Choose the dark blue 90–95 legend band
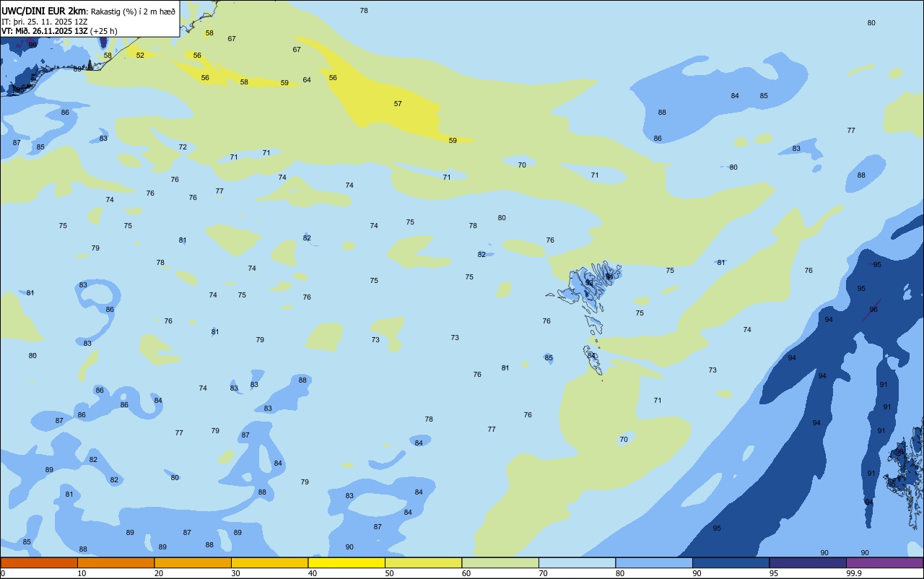Image resolution: width=924 pixels, height=579 pixels. point(731,562)
